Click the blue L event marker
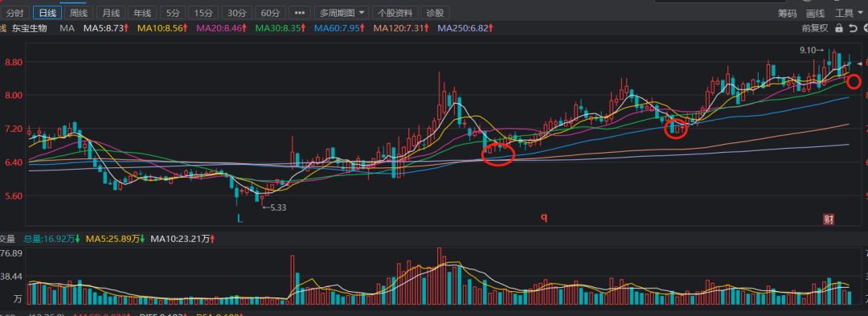 click(240, 219)
